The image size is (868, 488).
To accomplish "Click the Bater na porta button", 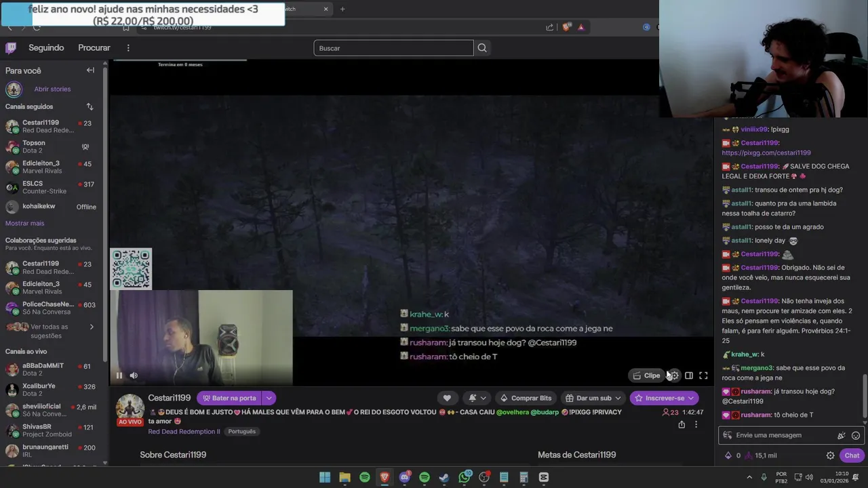I will [229, 398].
